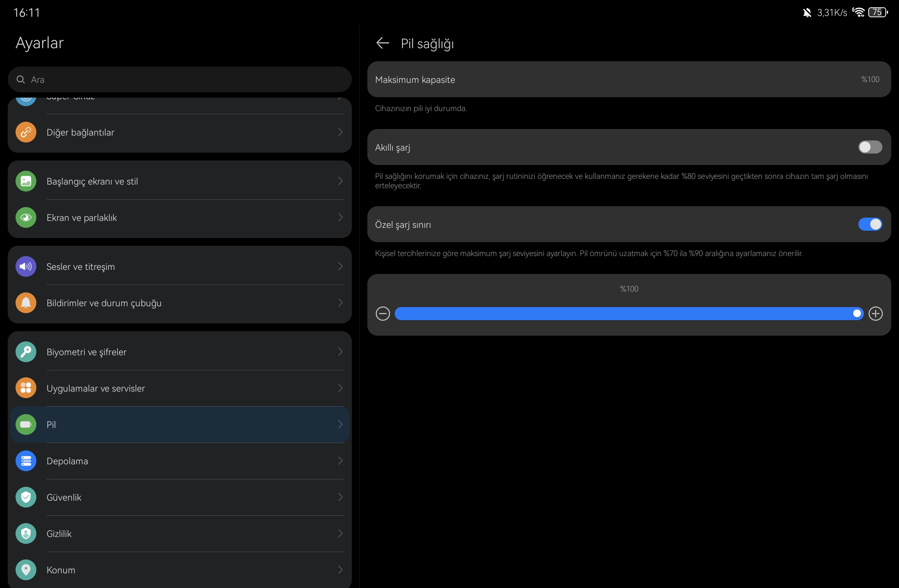Open Güvenlik in the settings list

point(180,497)
